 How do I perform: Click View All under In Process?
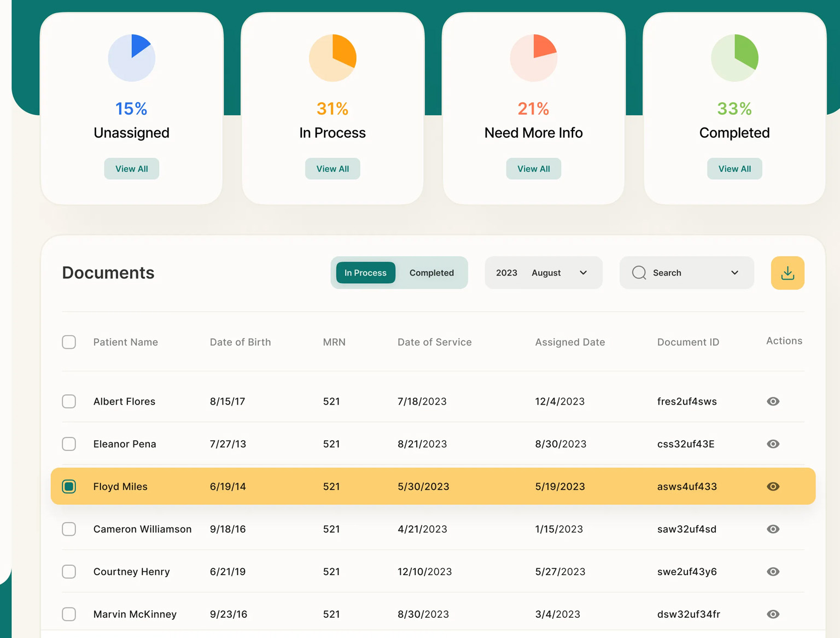[332, 169]
